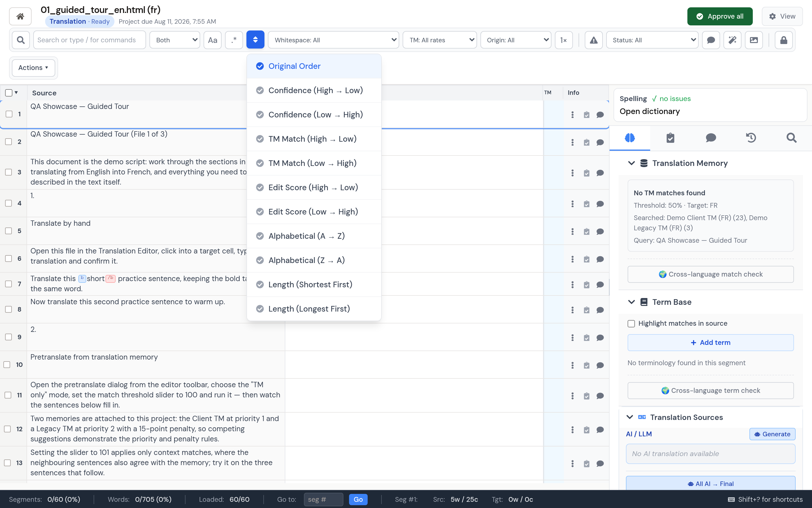Viewport: 812px width, 508px height.
Task: Click the magic wand toolbar icon
Action: [732, 40]
